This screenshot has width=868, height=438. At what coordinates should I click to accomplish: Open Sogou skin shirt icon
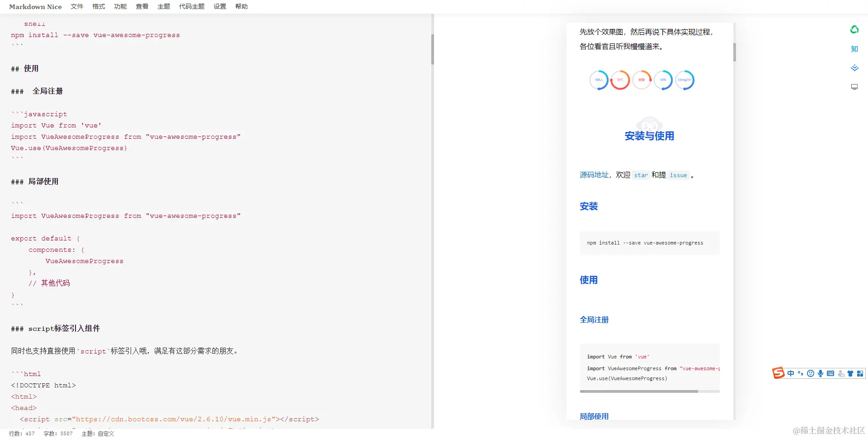click(850, 373)
